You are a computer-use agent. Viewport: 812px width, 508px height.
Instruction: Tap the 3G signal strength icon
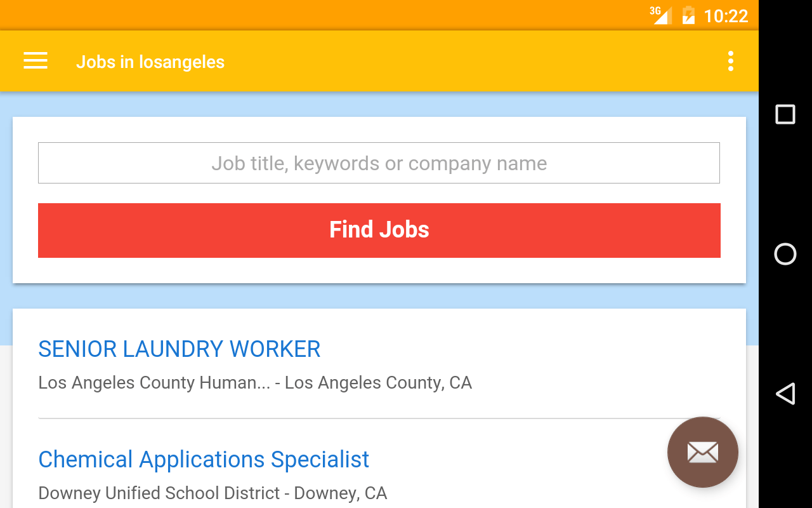tap(660, 15)
